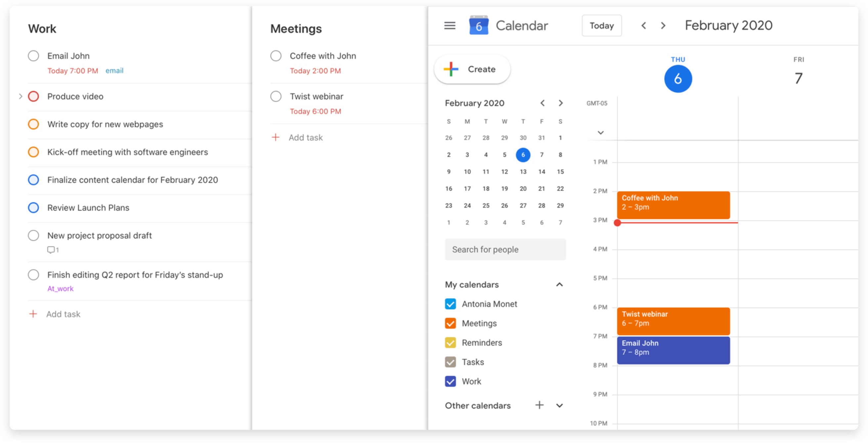
Task: Select February 13 on the mini calendar
Action: coord(522,170)
